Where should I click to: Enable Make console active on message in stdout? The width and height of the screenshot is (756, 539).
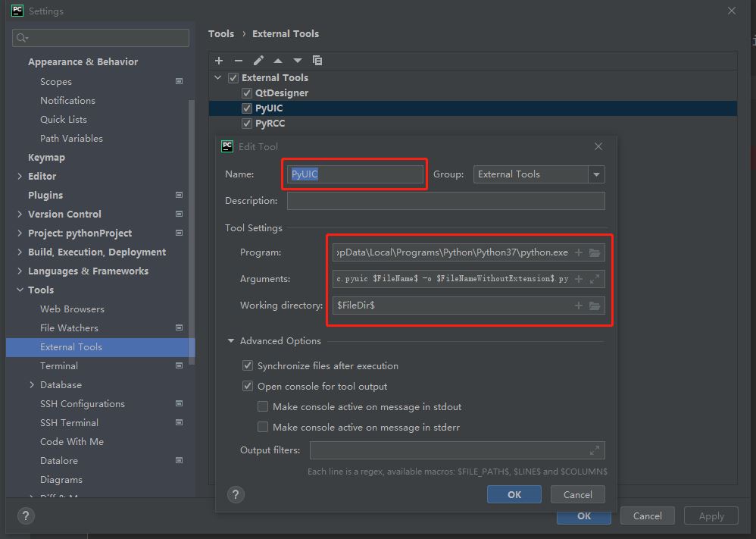click(263, 407)
